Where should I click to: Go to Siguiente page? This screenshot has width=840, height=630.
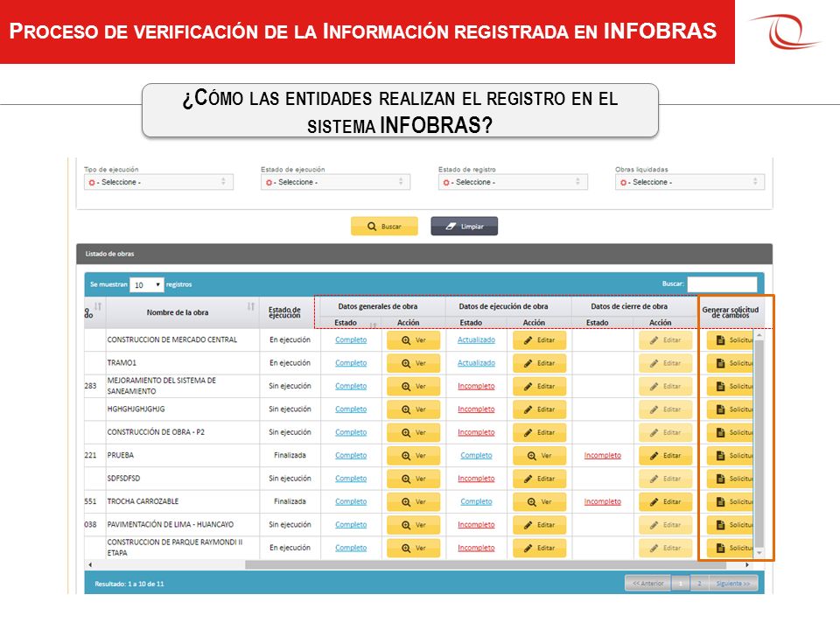tap(733, 584)
